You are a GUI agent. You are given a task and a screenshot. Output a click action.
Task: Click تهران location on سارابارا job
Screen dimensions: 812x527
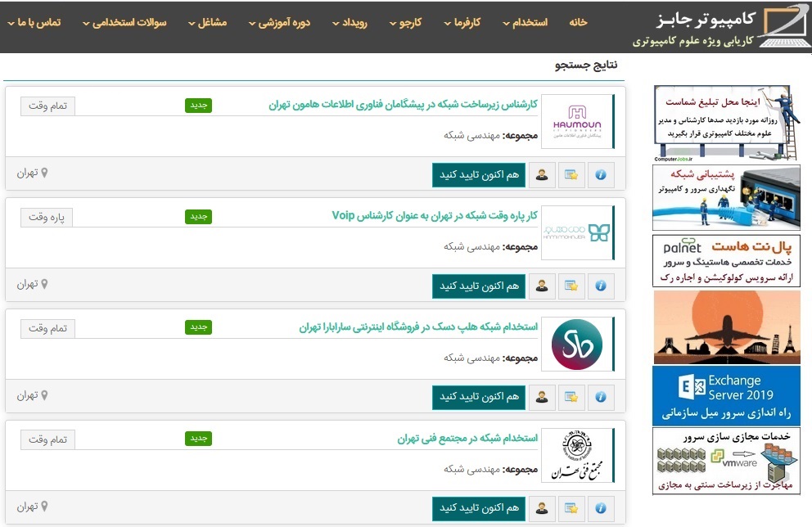[x=32, y=395]
